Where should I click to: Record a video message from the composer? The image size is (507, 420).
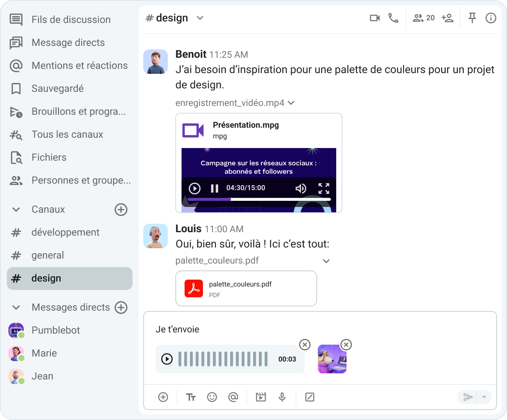[x=261, y=397]
